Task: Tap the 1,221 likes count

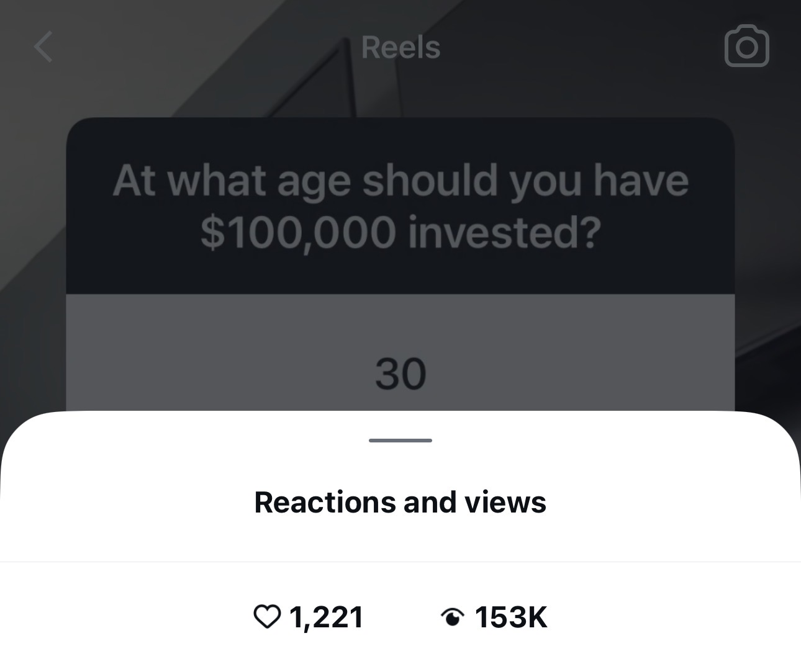Action: (x=326, y=617)
